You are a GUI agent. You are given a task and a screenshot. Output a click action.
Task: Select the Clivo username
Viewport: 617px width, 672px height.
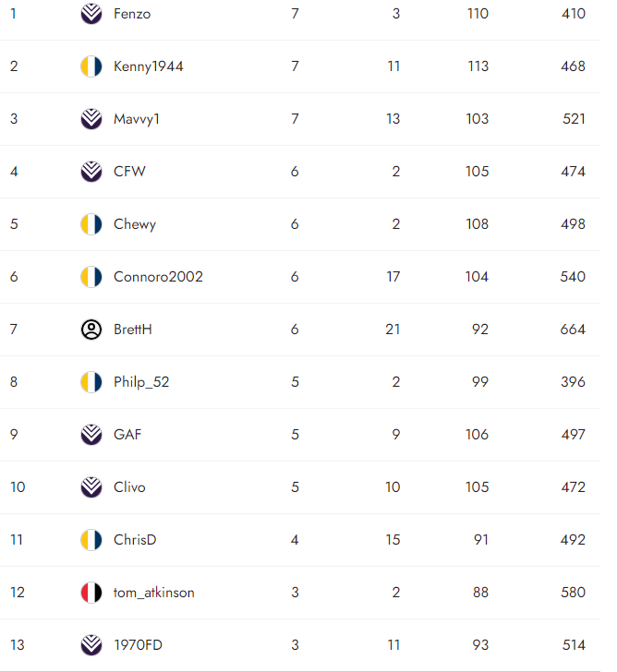point(129,487)
